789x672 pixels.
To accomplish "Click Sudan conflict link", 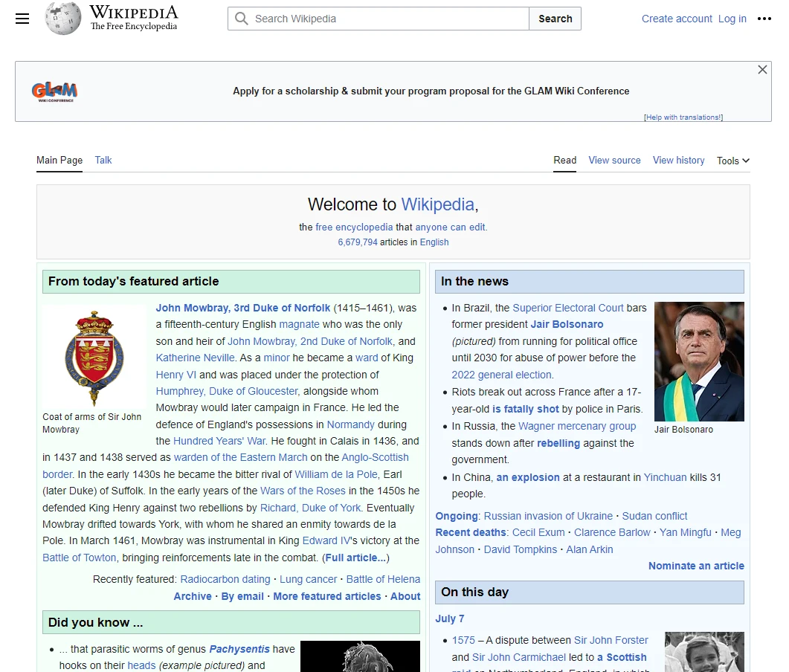I will click(654, 516).
